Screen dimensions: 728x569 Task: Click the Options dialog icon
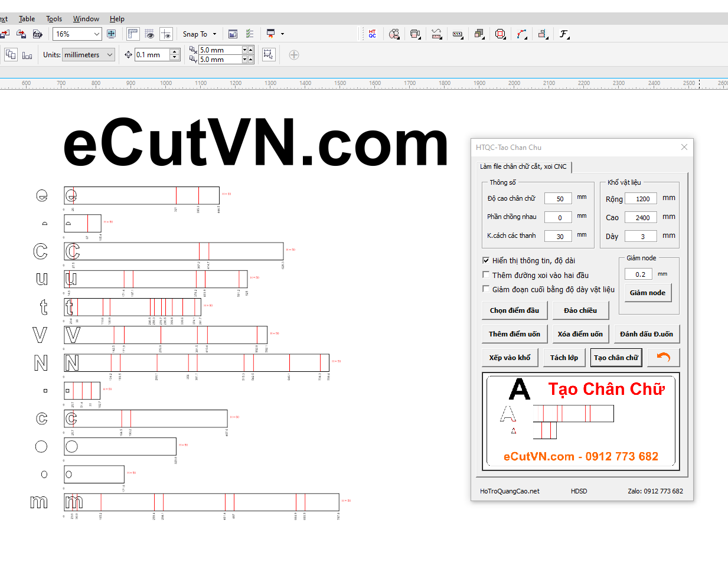click(x=233, y=34)
